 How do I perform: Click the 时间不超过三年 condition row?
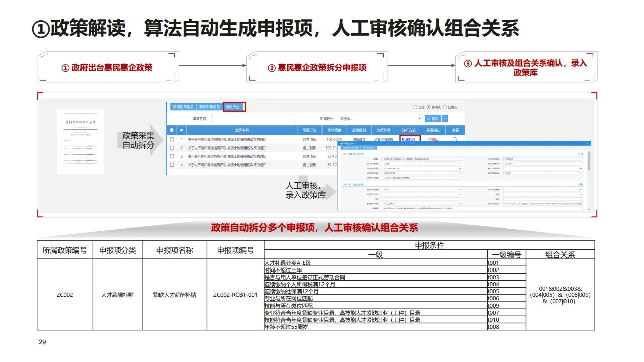[375, 270]
